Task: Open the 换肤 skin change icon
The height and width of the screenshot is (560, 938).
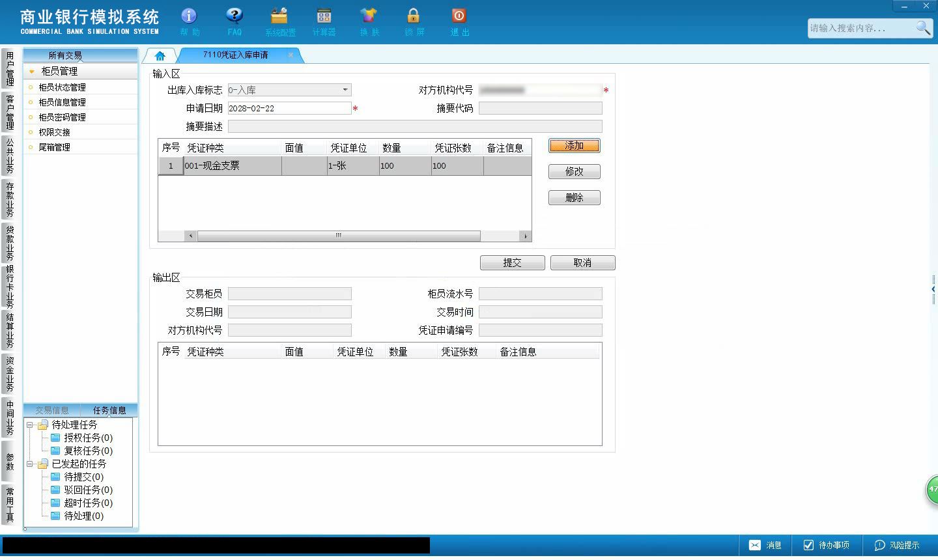Action: click(369, 21)
